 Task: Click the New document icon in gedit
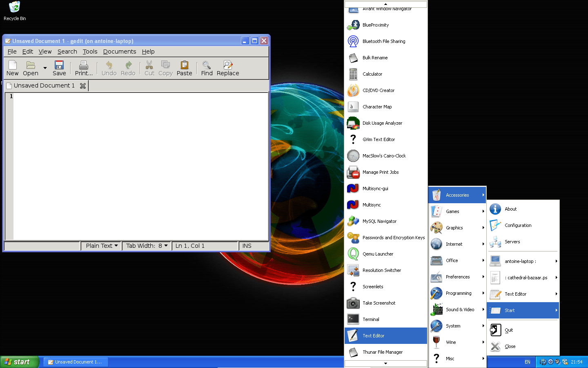(12, 68)
